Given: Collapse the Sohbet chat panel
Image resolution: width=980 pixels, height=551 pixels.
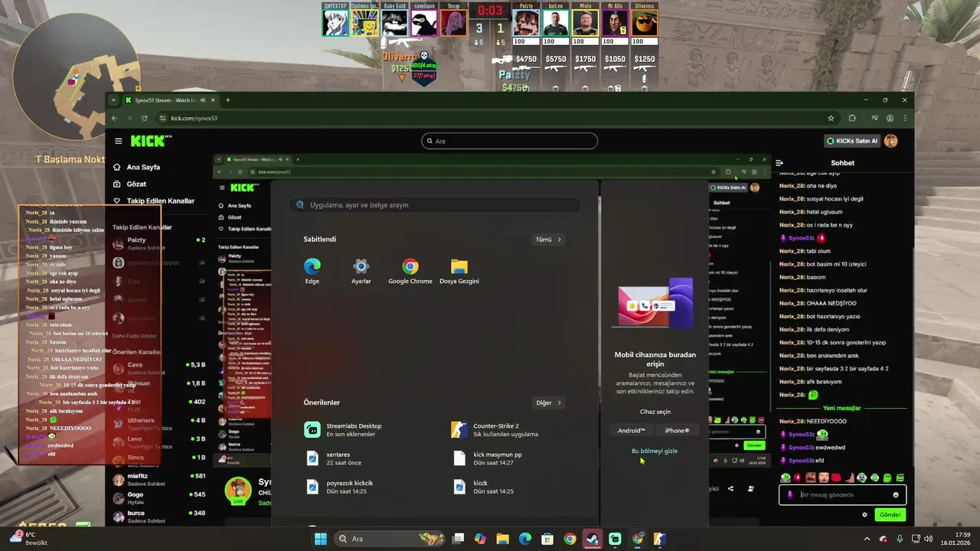Looking at the screenshot, I should [779, 162].
